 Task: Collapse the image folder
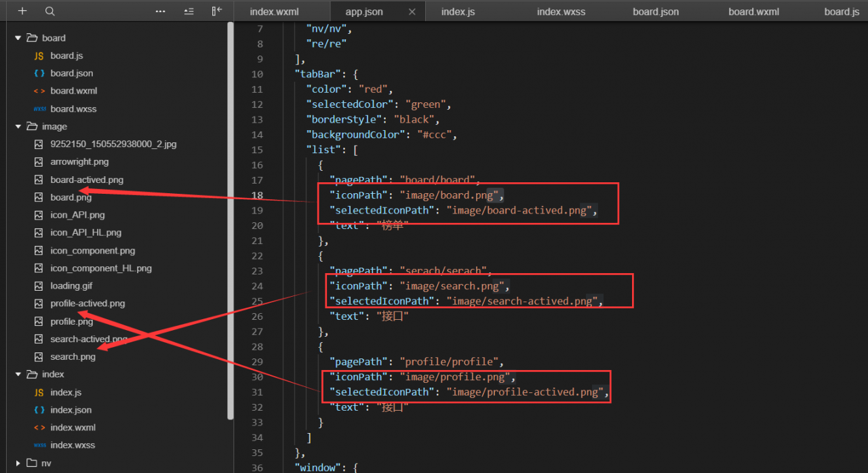coord(18,127)
